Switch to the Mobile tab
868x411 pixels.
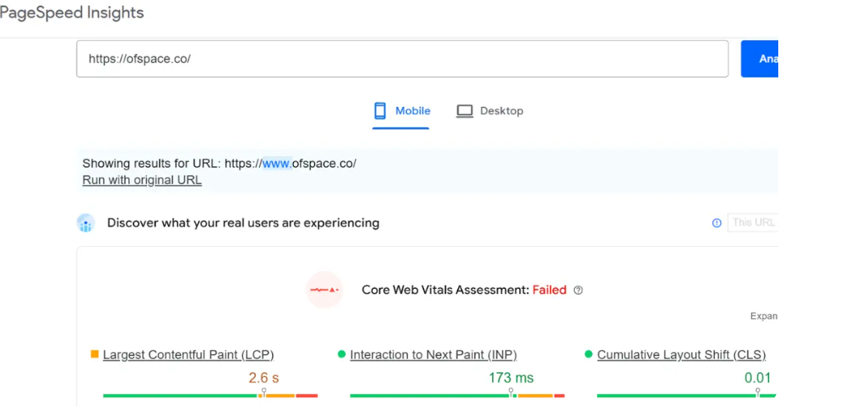coord(402,111)
